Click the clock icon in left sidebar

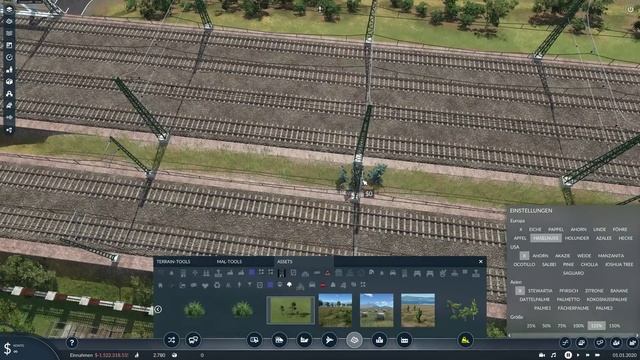[9, 58]
